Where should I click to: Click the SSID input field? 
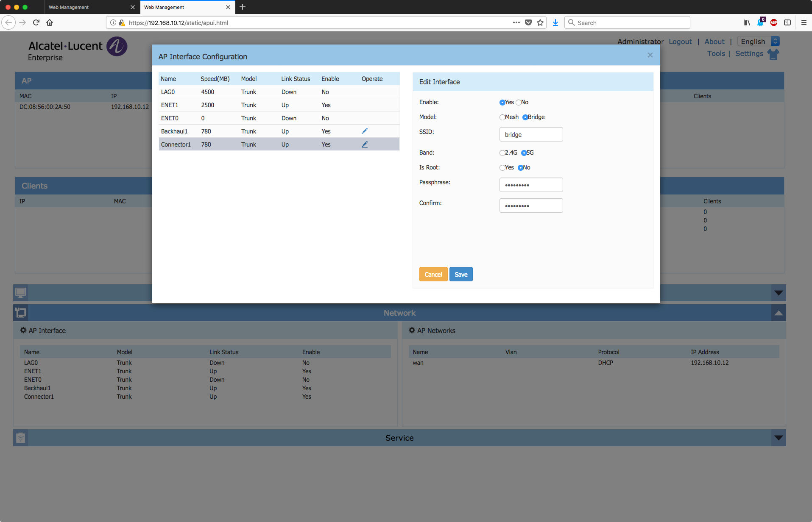coord(531,135)
